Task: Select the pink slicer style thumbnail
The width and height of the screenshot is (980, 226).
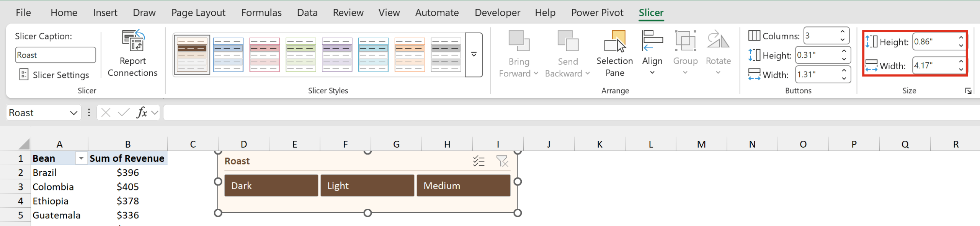Action: coord(265,55)
